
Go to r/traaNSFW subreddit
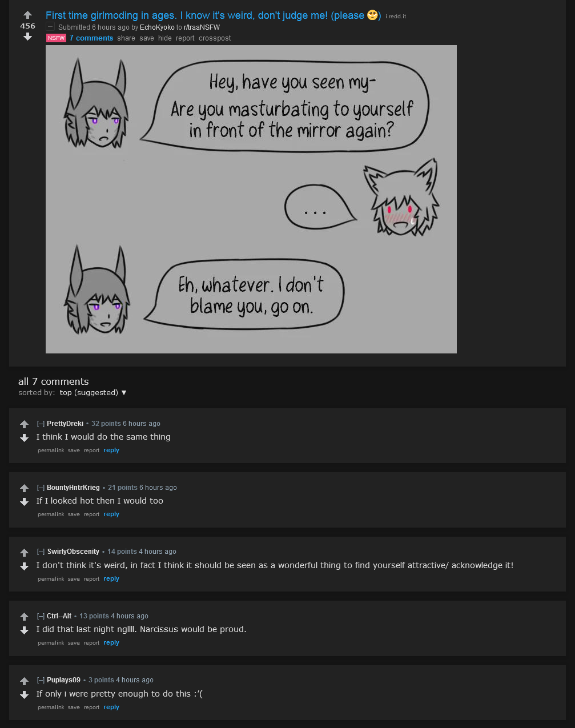point(202,27)
